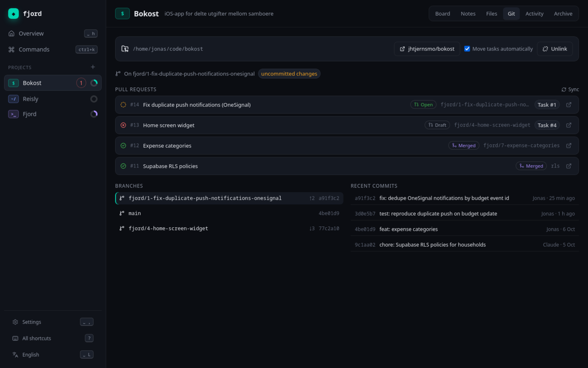This screenshot has width=588, height=368.
Task: Go to the Files tab
Action: pyautogui.click(x=492, y=14)
